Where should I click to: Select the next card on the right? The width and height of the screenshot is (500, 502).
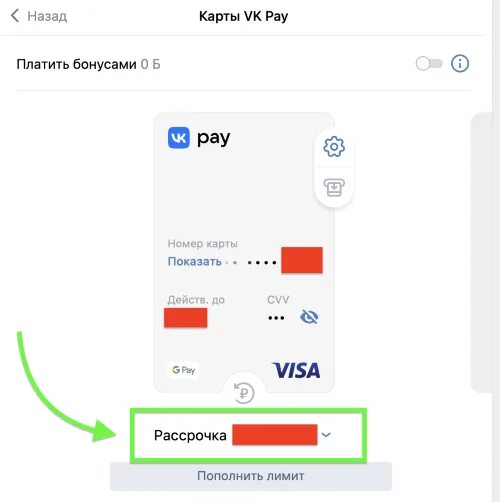click(x=481, y=253)
